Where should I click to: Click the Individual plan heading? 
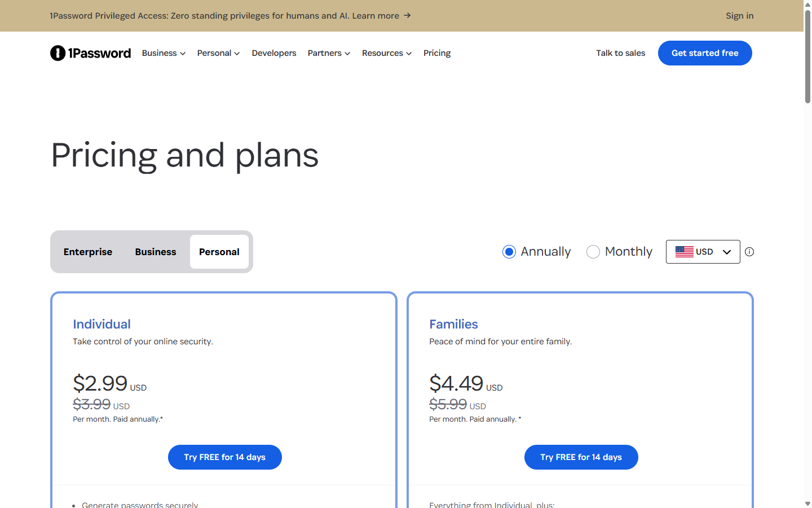click(101, 324)
